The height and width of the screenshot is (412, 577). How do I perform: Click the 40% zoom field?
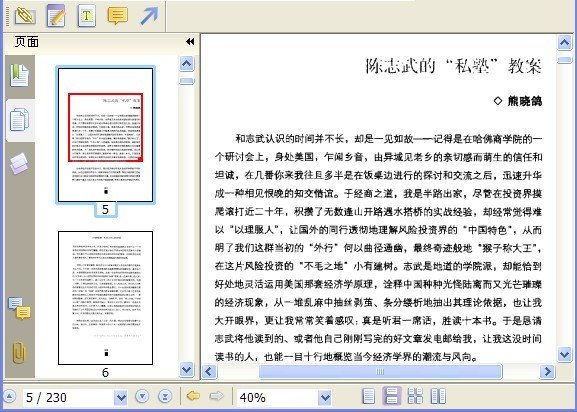277,397
